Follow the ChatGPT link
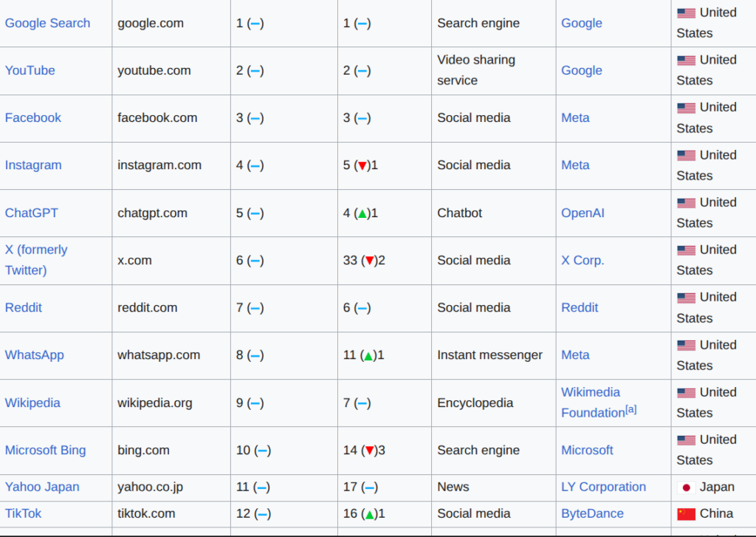Screen dimensions: 756x537 (x=31, y=213)
